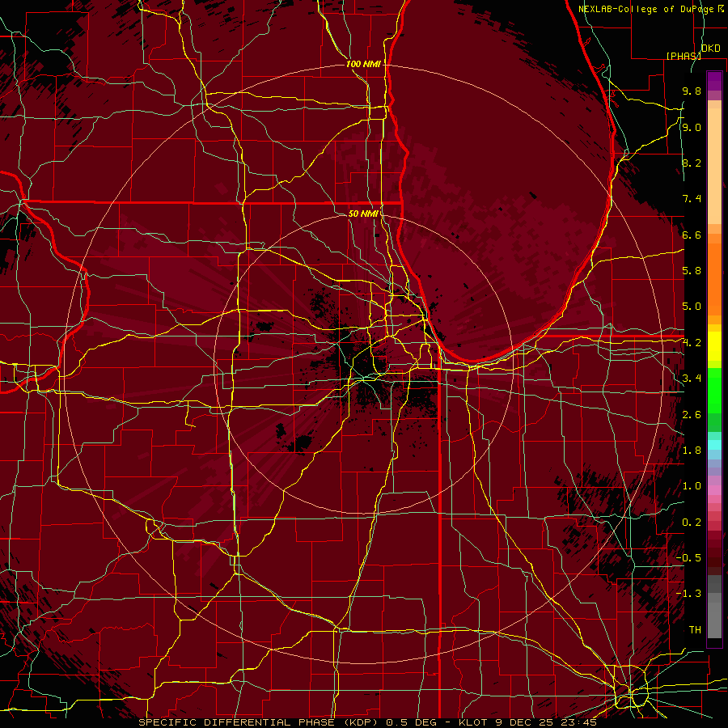This screenshot has width=728, height=728.
Task: Click the "[PHAS]" legend header
Action: (684, 56)
